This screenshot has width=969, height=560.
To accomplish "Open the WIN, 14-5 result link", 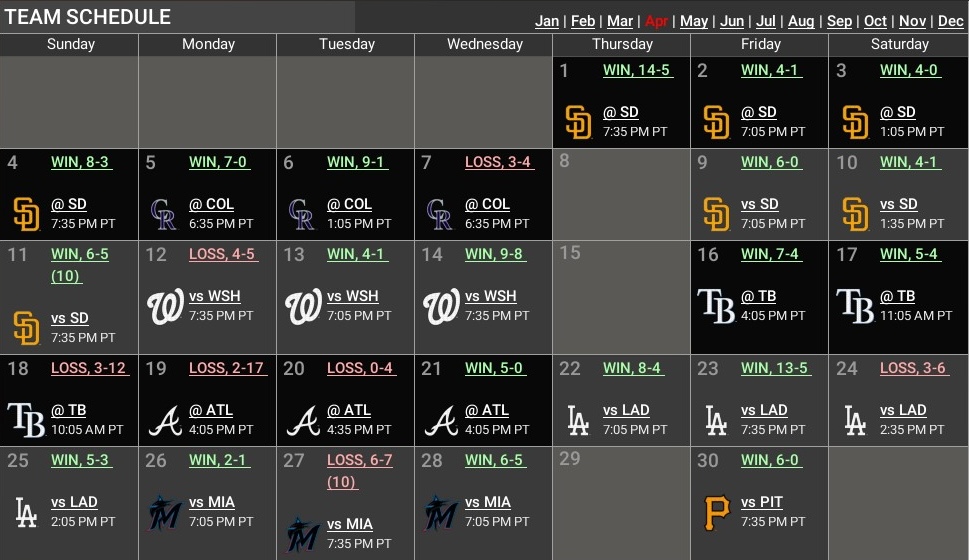I will click(x=637, y=70).
